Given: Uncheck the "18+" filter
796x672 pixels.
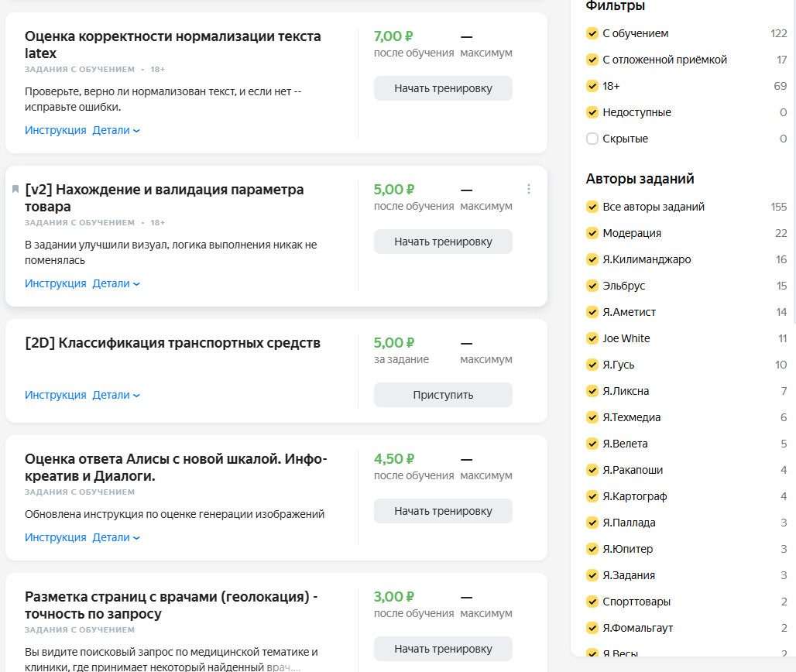Looking at the screenshot, I should pos(592,86).
